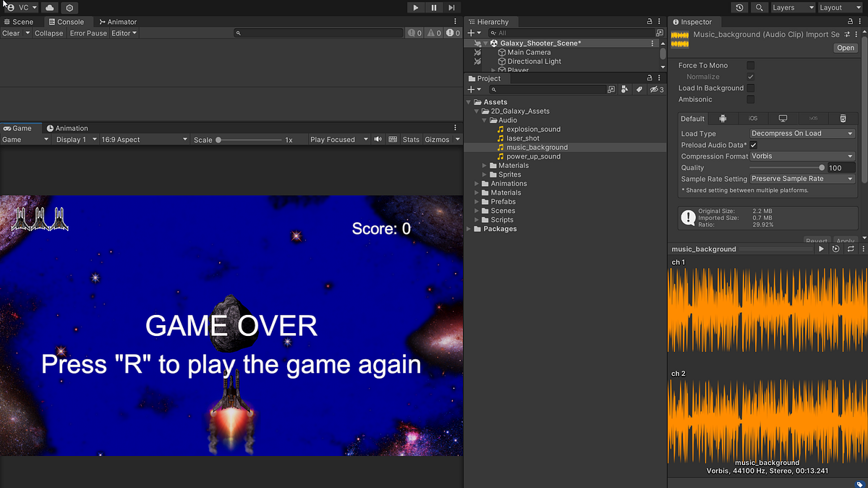Click the Step frame icon next to Pause
Viewport: 868px width, 488px height.
point(451,7)
